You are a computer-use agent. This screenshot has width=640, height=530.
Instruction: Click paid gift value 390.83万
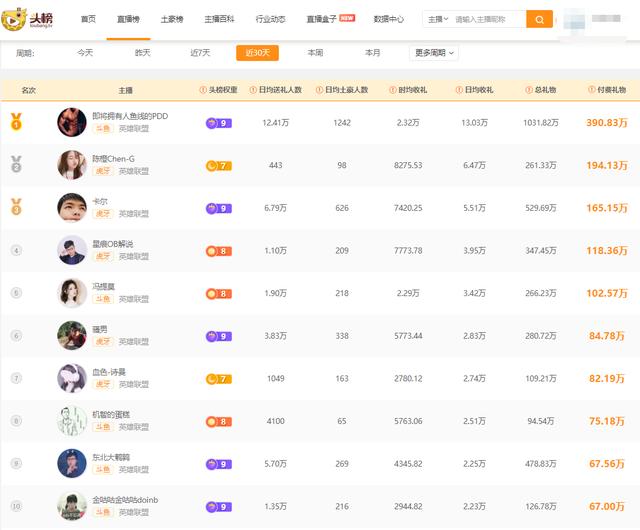coord(607,122)
